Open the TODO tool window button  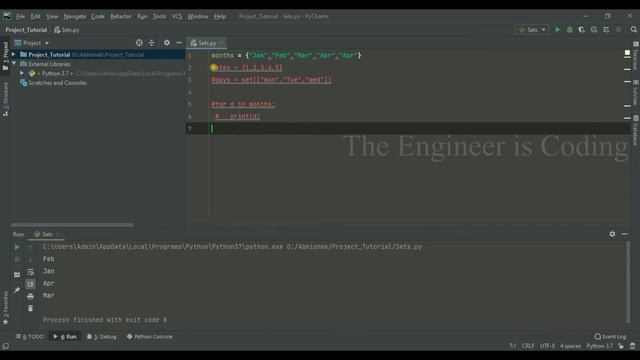[29, 337]
